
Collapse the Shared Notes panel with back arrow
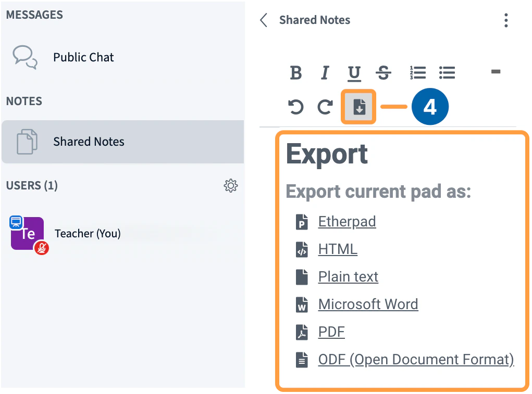point(263,20)
